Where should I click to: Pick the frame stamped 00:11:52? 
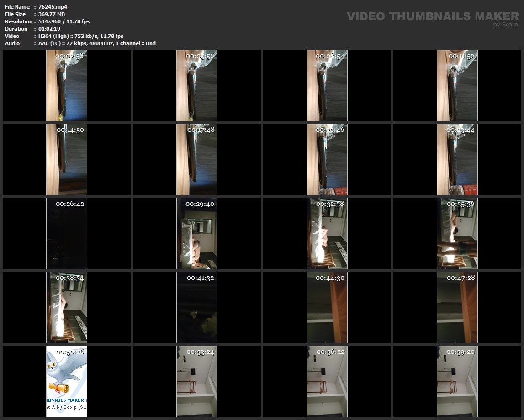(457, 86)
